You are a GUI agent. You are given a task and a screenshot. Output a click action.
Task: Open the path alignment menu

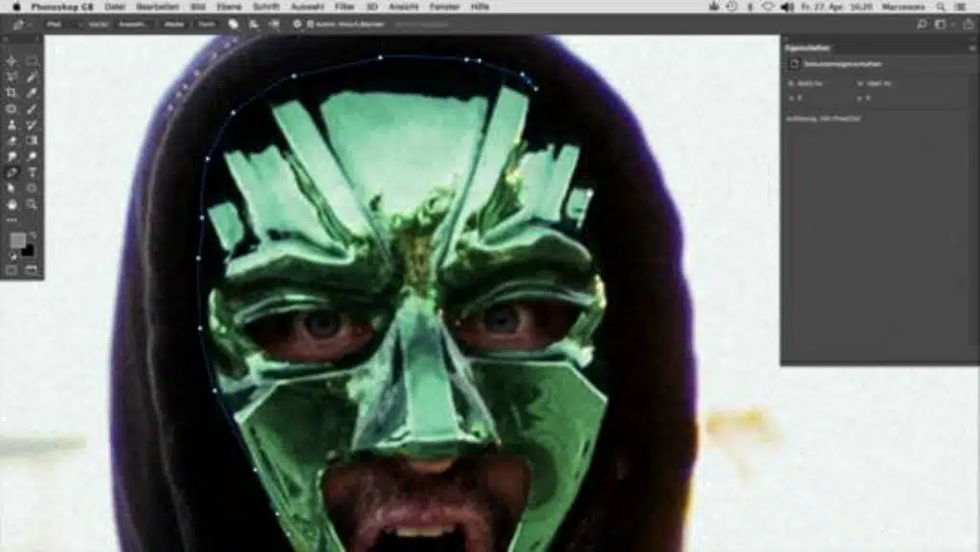[x=254, y=24]
